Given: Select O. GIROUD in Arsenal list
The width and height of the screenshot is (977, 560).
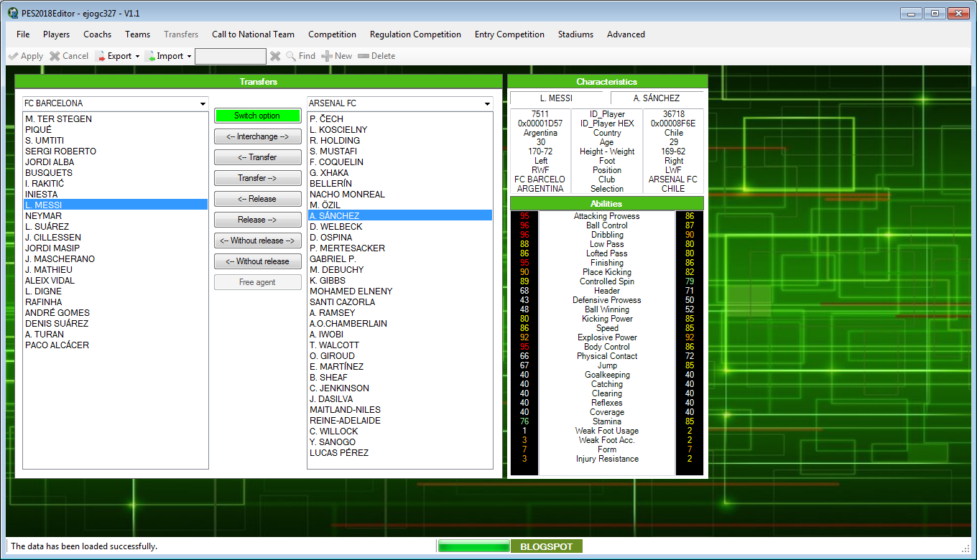Looking at the screenshot, I should click(x=400, y=356).
